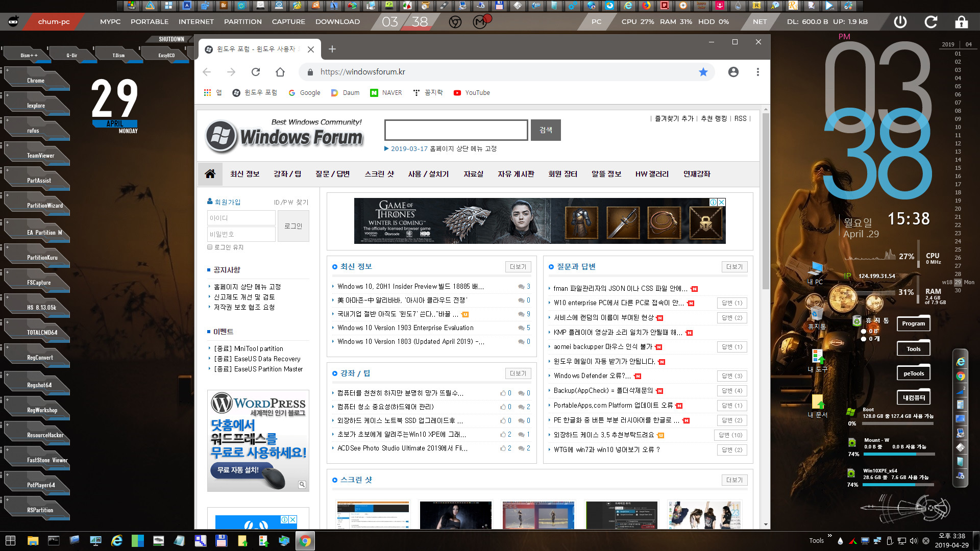Click the Internet Explorer icon in the right dock
The height and width of the screenshot is (551, 980).
tap(961, 362)
